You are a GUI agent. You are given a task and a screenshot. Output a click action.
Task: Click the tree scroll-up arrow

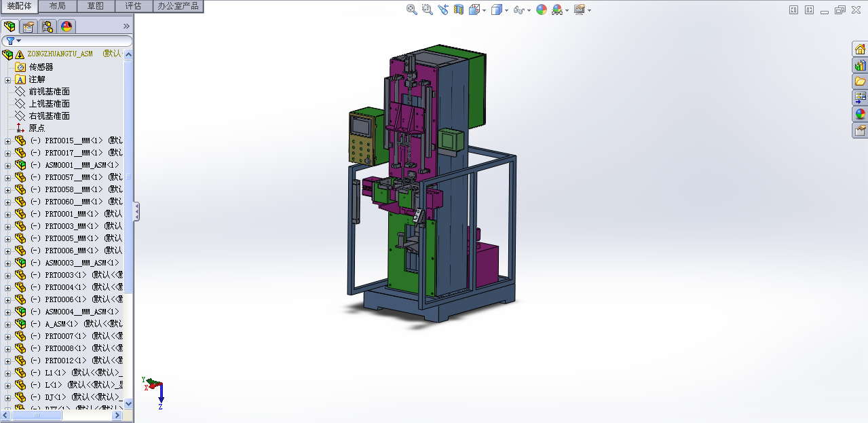pyautogui.click(x=129, y=54)
